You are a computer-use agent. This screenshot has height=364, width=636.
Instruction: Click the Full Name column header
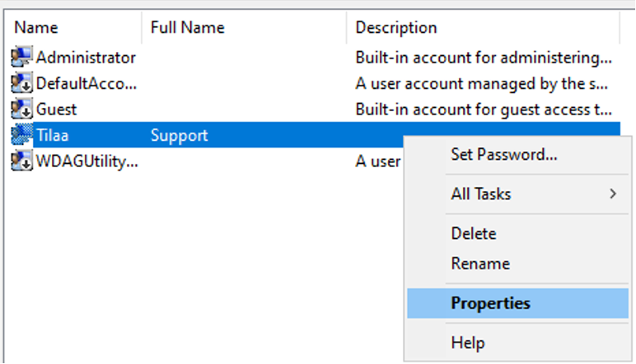(244, 27)
